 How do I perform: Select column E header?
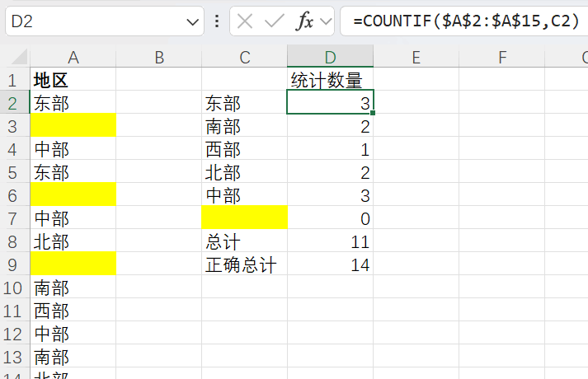[x=416, y=58]
